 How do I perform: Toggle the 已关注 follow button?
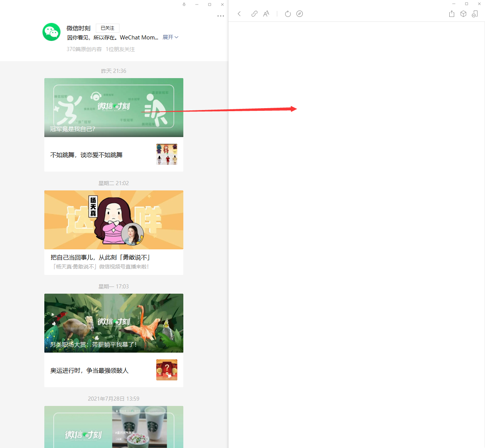[x=107, y=28]
